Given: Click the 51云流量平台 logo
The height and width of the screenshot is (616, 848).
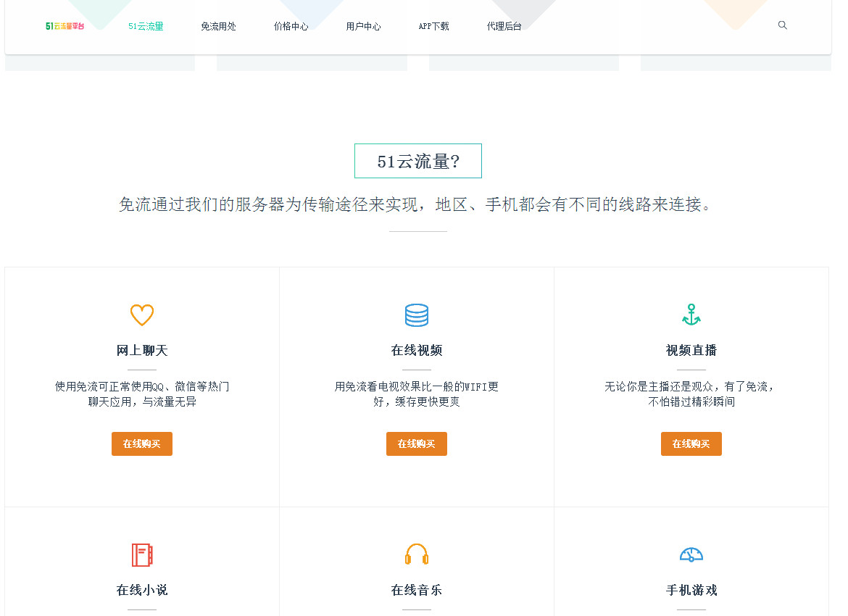Looking at the screenshot, I should (65, 26).
